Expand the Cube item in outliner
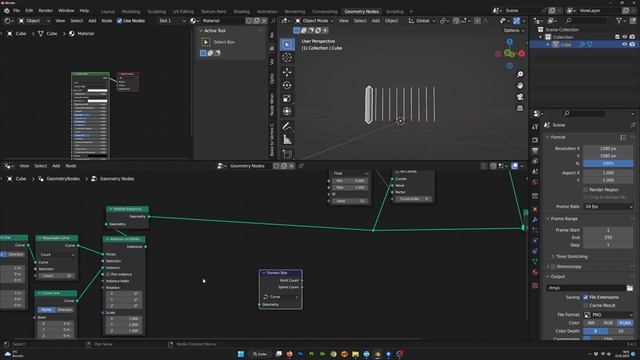The image size is (640, 360). click(x=548, y=44)
